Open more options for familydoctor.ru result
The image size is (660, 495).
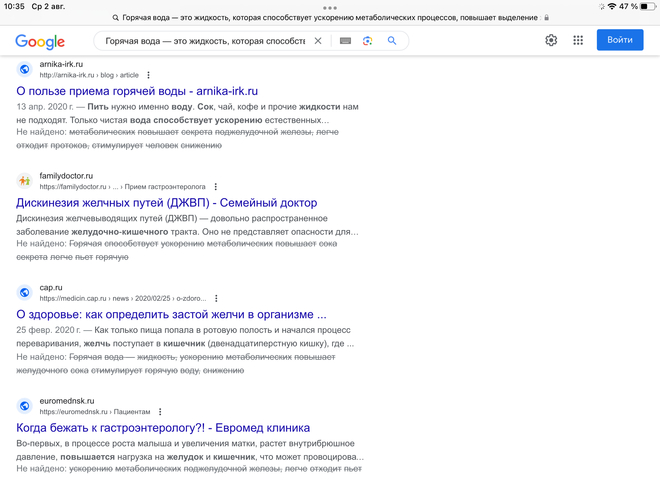(x=216, y=186)
